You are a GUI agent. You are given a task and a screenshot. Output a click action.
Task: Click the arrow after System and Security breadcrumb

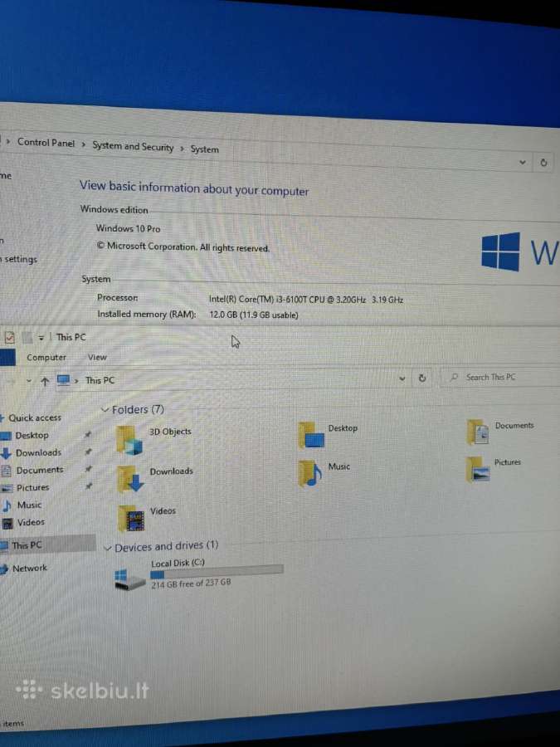(x=182, y=149)
